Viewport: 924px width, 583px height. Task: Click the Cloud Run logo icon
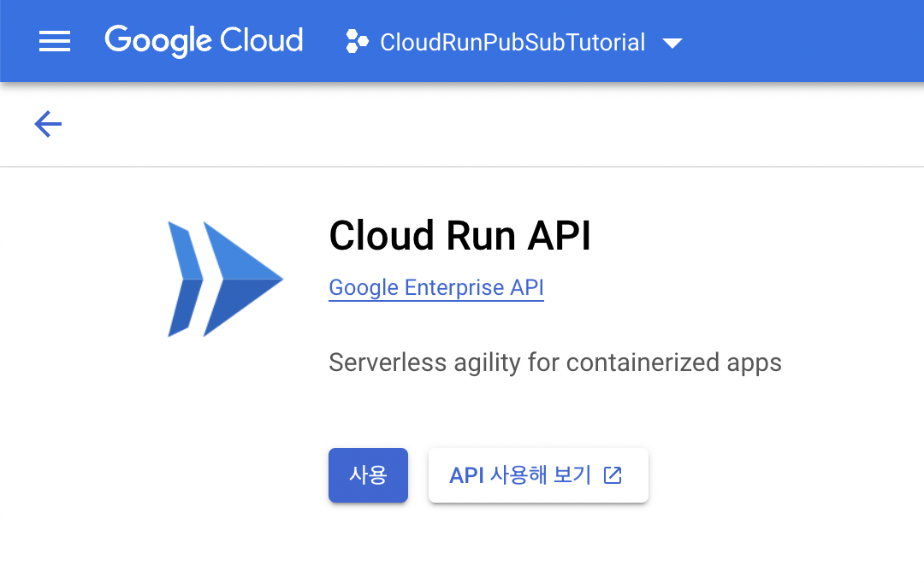coord(226,280)
